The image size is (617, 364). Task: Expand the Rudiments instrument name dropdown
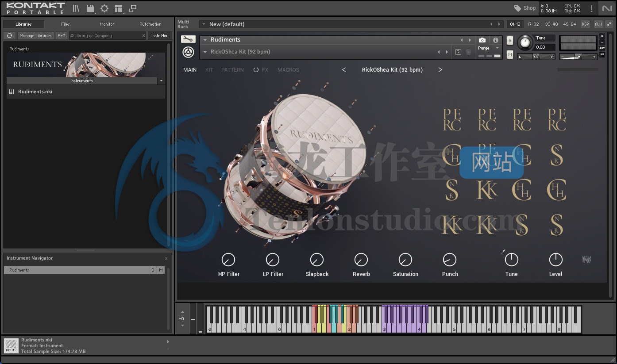tap(205, 40)
